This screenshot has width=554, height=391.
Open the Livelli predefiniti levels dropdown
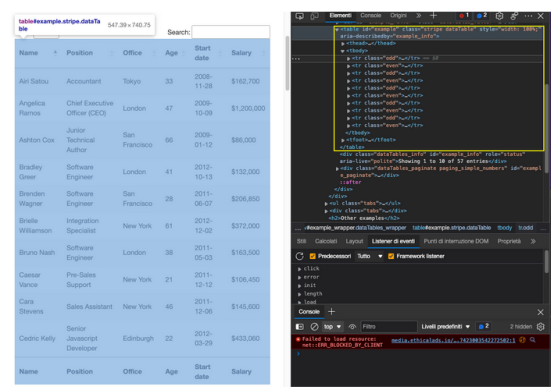pos(446,327)
